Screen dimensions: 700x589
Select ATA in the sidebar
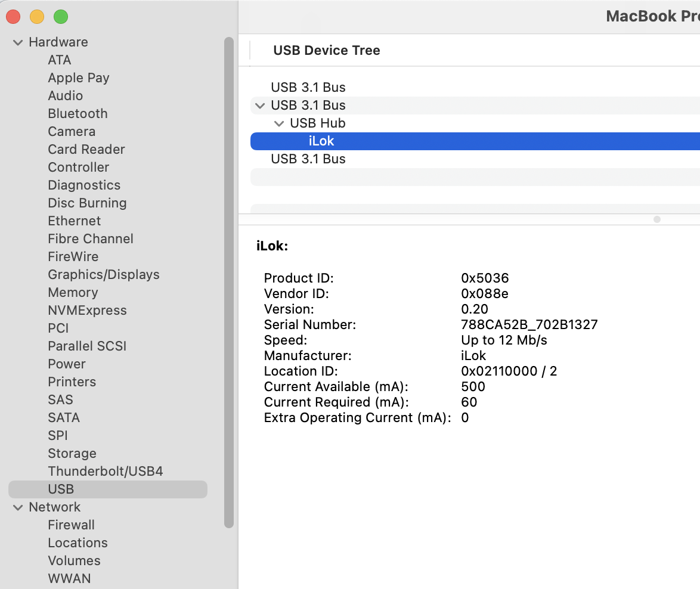pos(60,60)
